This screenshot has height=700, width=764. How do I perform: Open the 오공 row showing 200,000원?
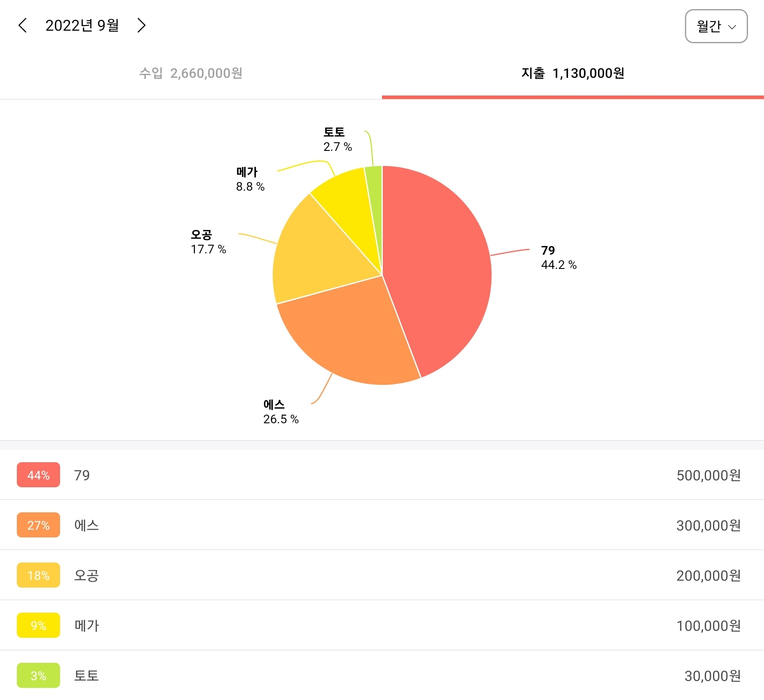(382, 575)
